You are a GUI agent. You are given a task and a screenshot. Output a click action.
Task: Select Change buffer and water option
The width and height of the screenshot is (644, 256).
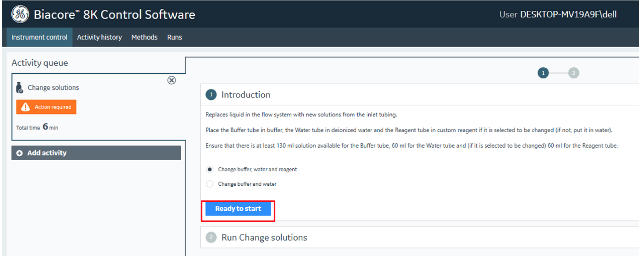(x=210, y=184)
